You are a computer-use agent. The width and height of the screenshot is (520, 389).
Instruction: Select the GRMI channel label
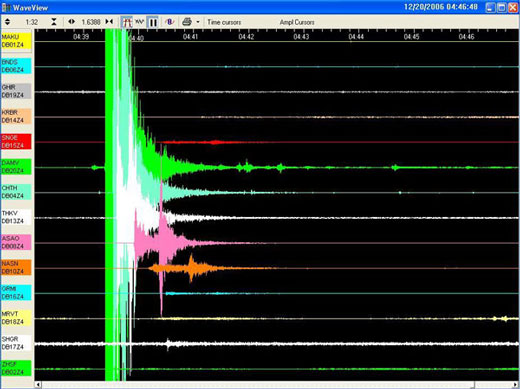point(16,293)
